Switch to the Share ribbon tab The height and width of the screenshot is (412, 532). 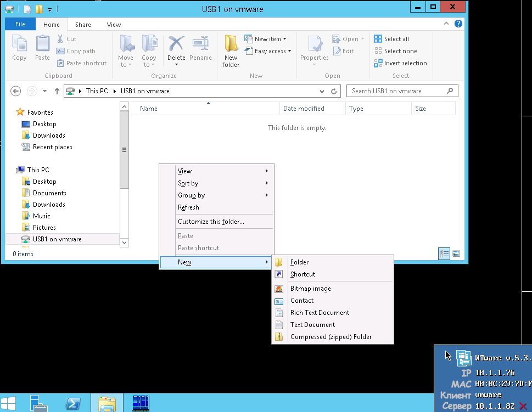pos(83,25)
